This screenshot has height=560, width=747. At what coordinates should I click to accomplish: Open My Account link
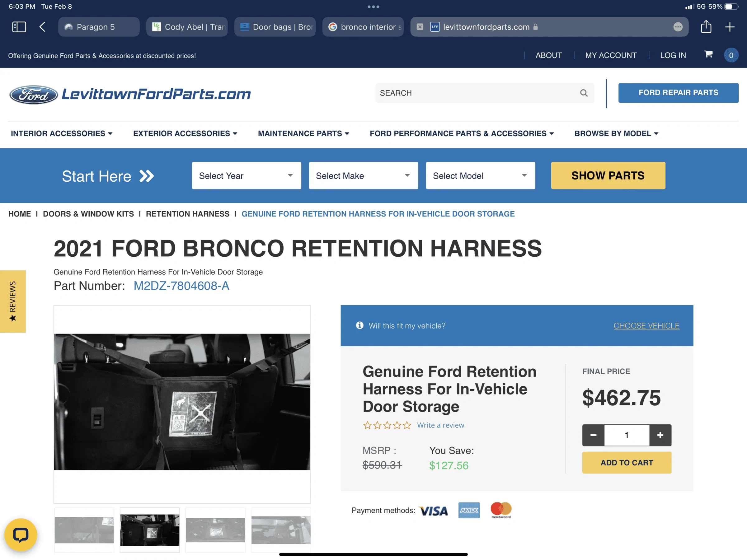(x=611, y=55)
